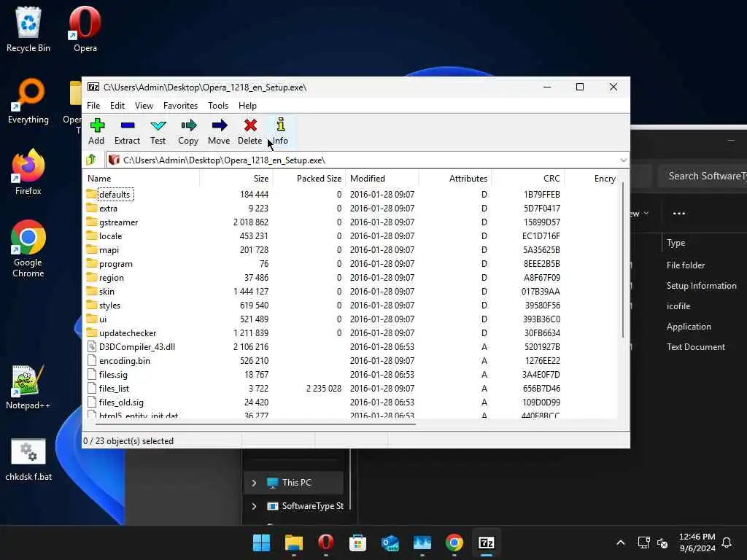Open notification bell in system tray
Viewport: 747px width, 560px height.
pyautogui.click(x=727, y=542)
